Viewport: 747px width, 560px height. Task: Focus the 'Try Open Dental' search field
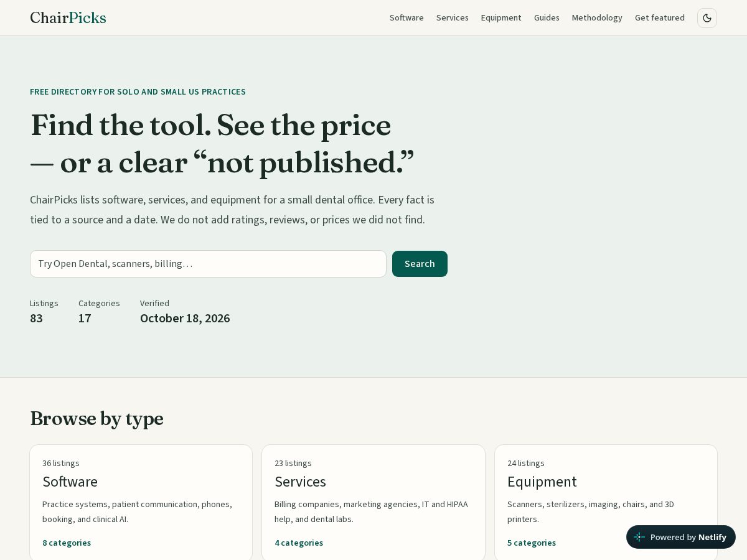click(208, 264)
